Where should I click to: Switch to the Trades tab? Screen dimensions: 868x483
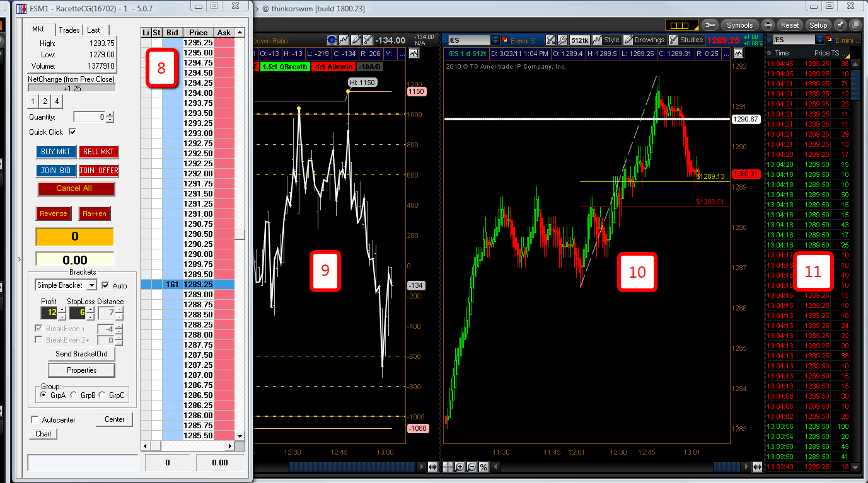tap(69, 30)
